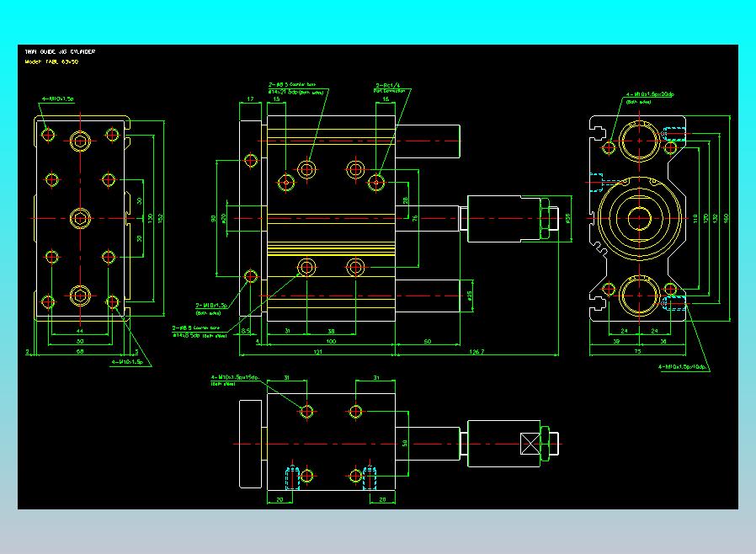
Task: Click the "44" hole spacing dimension
Action: point(80,331)
